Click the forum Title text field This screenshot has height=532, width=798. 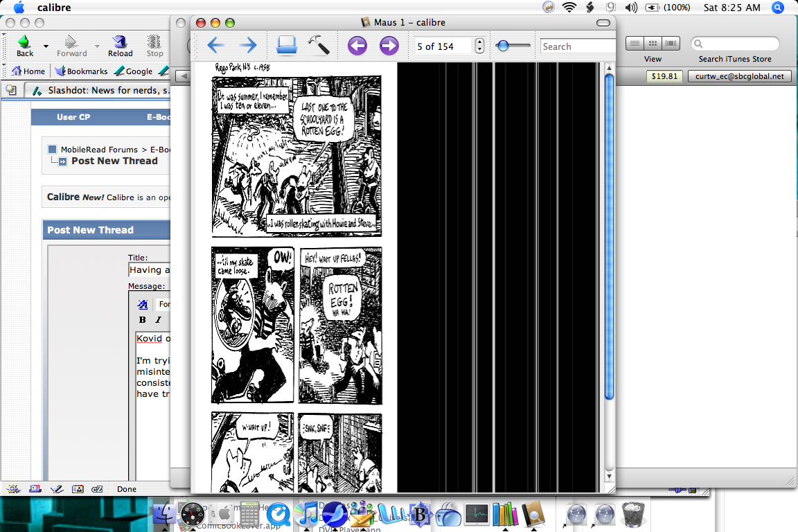(150, 270)
